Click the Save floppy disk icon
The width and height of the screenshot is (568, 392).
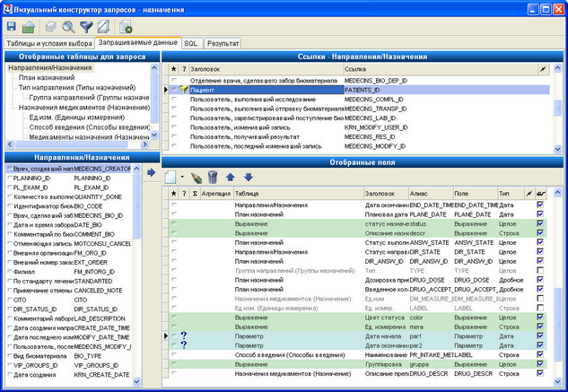point(12,26)
